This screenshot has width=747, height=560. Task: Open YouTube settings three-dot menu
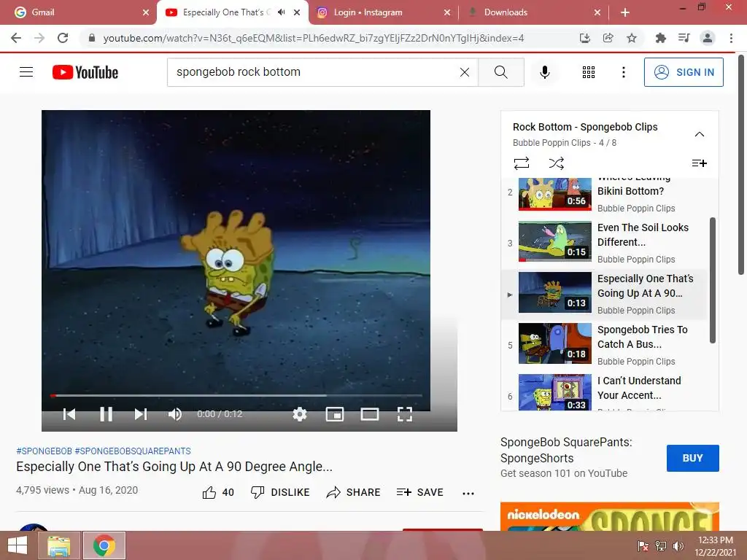click(x=623, y=72)
